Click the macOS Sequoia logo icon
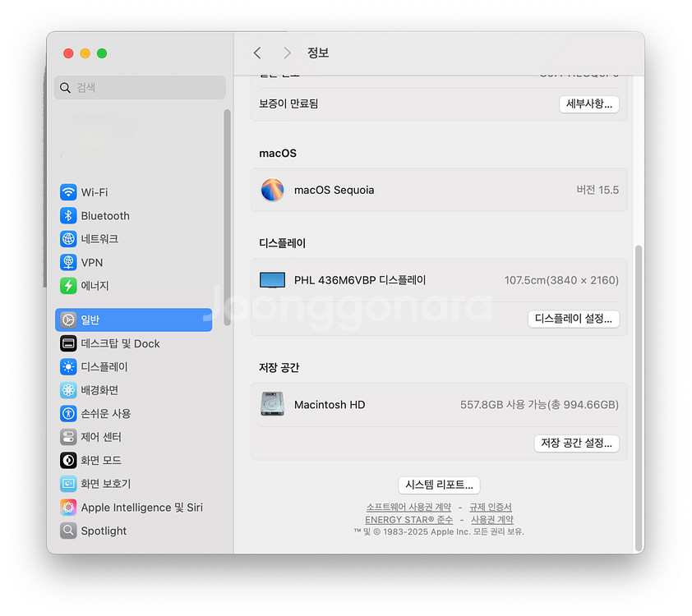This screenshot has height=616, width=692. 272,190
